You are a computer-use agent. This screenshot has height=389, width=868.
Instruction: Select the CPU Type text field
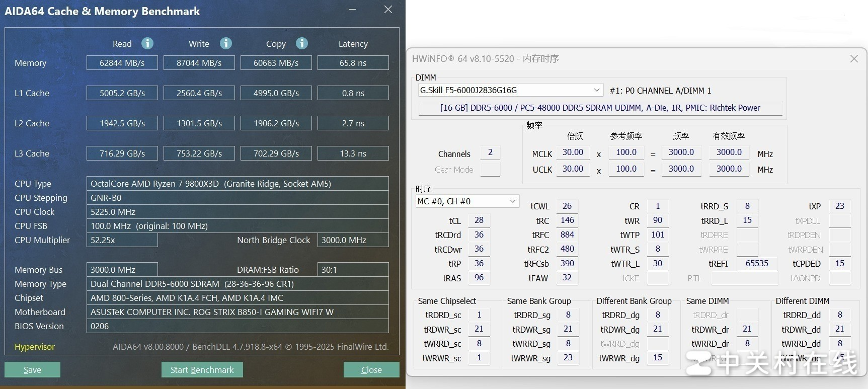(x=238, y=184)
